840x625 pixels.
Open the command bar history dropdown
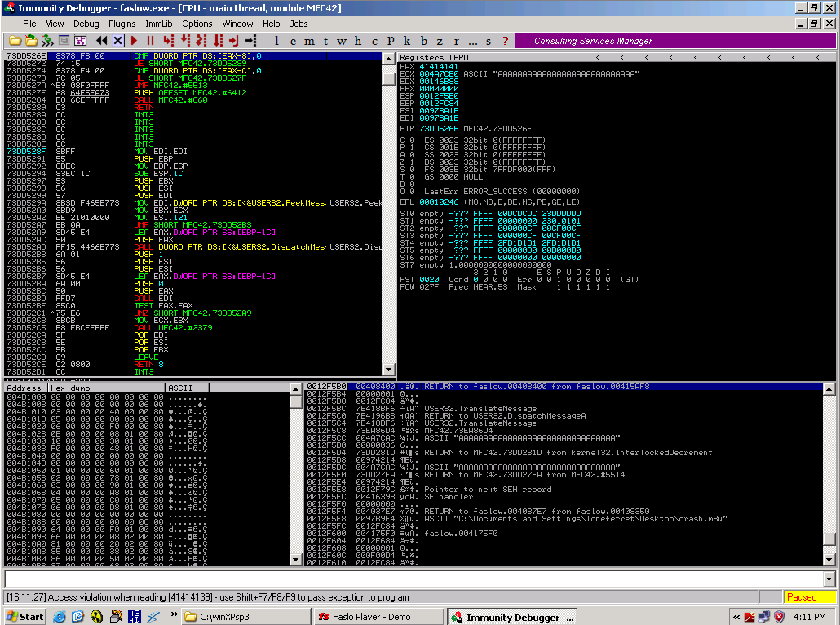point(829,579)
